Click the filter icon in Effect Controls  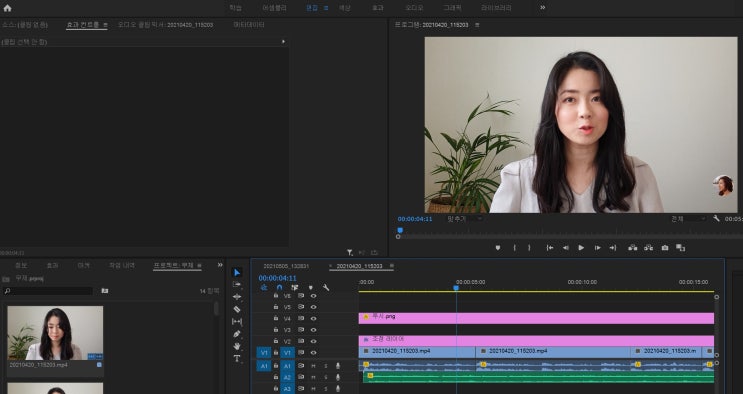click(349, 253)
